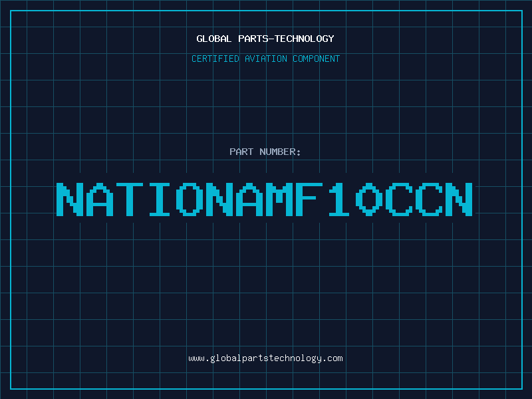Select the word AVIATION in the subtitle
532x399 pixels.
coord(267,59)
